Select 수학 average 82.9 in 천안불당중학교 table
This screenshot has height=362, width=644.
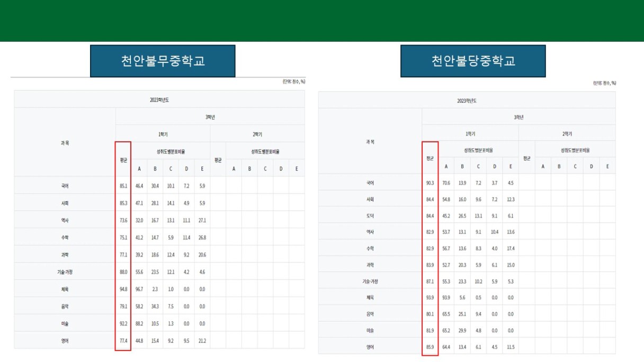(430, 249)
